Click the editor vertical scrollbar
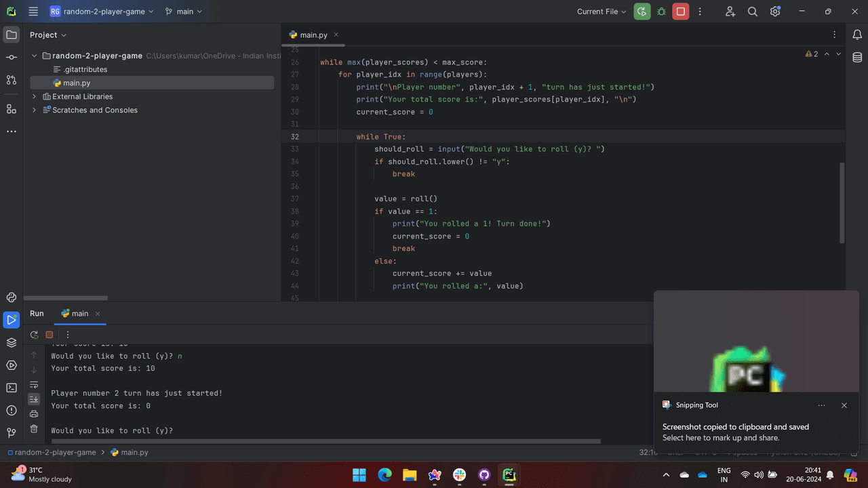 [x=842, y=203]
